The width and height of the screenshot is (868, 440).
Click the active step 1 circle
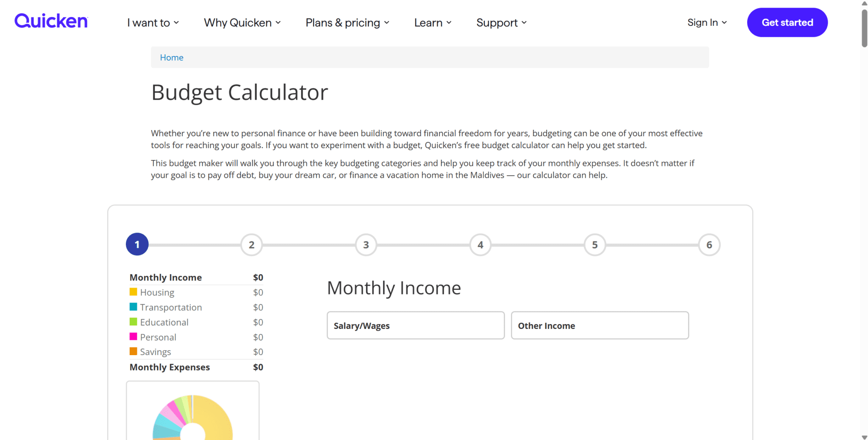[137, 244]
